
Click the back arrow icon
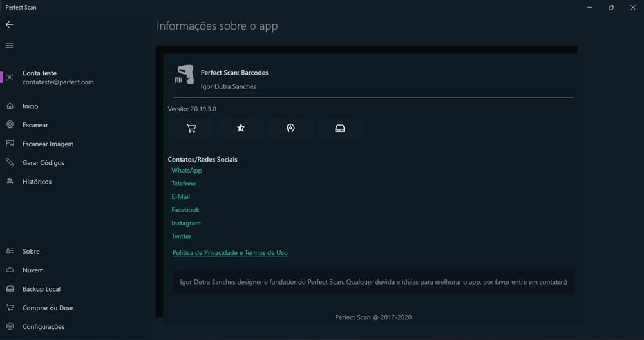tap(10, 24)
